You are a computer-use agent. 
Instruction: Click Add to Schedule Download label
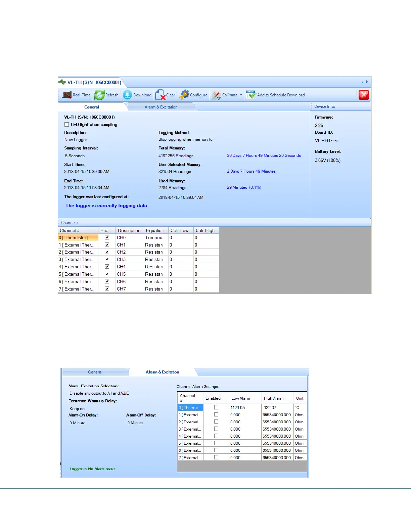coord(281,95)
